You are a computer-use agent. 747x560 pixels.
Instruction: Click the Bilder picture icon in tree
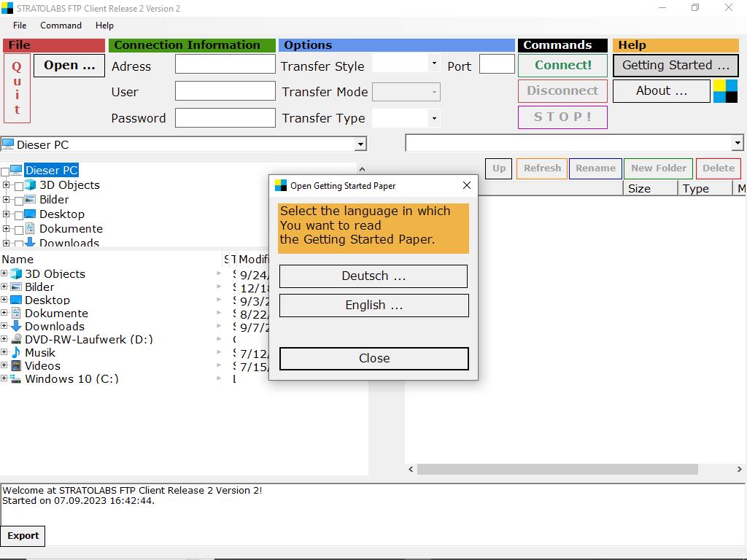(x=30, y=200)
